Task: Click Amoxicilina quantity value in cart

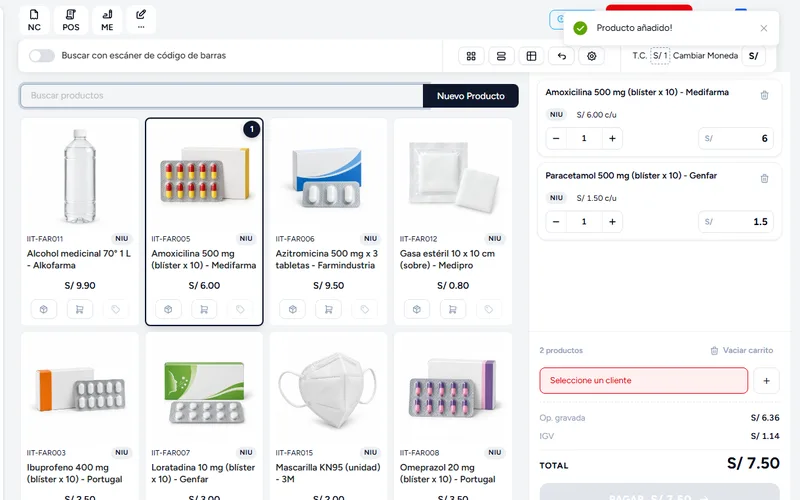Action: tap(584, 138)
